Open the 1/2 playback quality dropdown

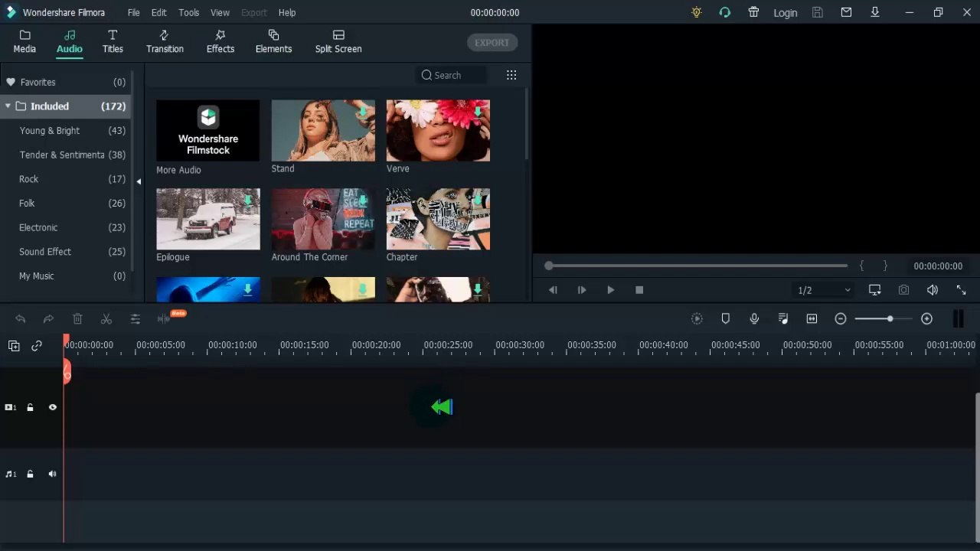point(824,290)
